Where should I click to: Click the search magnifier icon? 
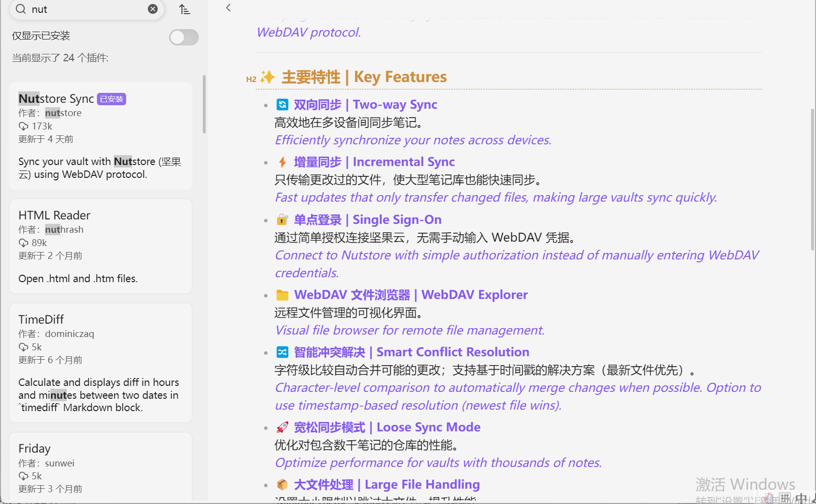[21, 9]
